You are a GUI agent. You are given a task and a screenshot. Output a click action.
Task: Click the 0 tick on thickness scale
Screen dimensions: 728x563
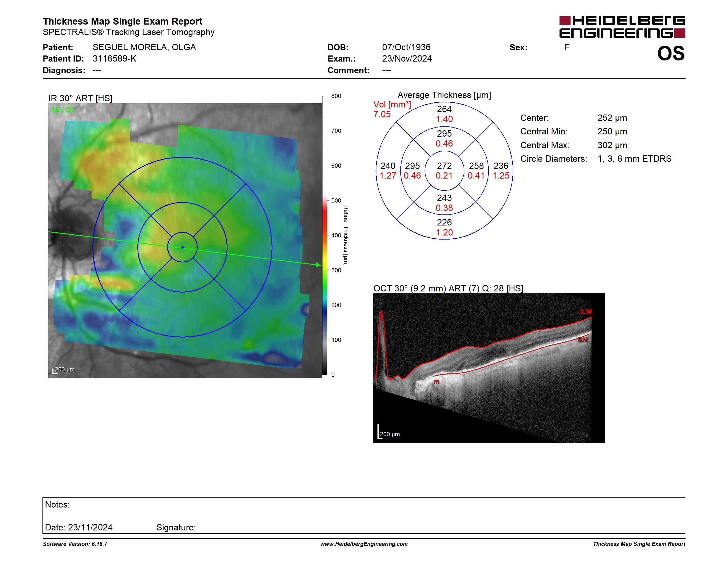click(333, 375)
